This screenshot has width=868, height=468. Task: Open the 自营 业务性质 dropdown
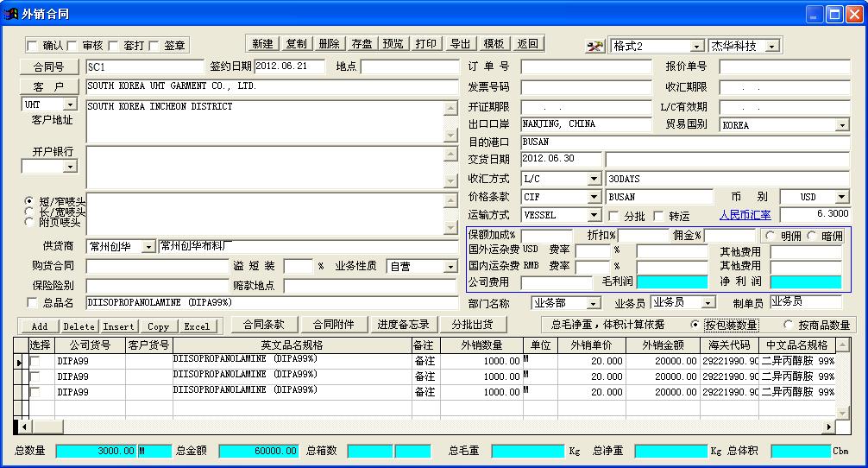[450, 267]
